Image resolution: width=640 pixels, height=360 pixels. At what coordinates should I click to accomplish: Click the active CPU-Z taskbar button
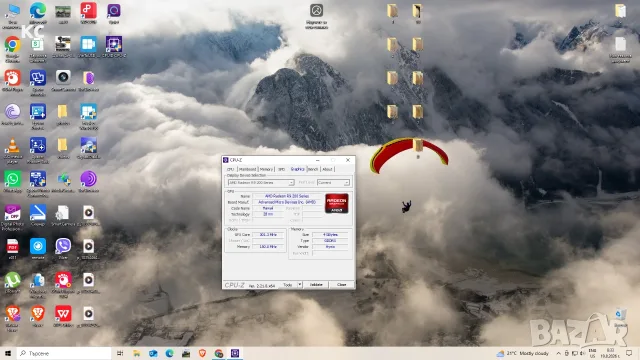coord(235,353)
